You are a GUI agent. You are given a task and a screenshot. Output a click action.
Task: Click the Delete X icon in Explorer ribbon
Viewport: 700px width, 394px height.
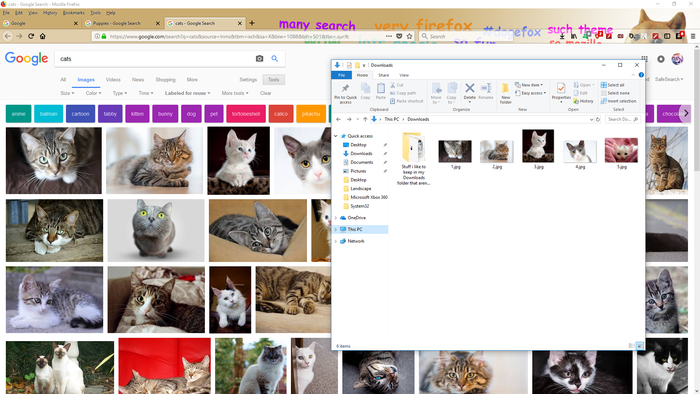pyautogui.click(x=470, y=88)
